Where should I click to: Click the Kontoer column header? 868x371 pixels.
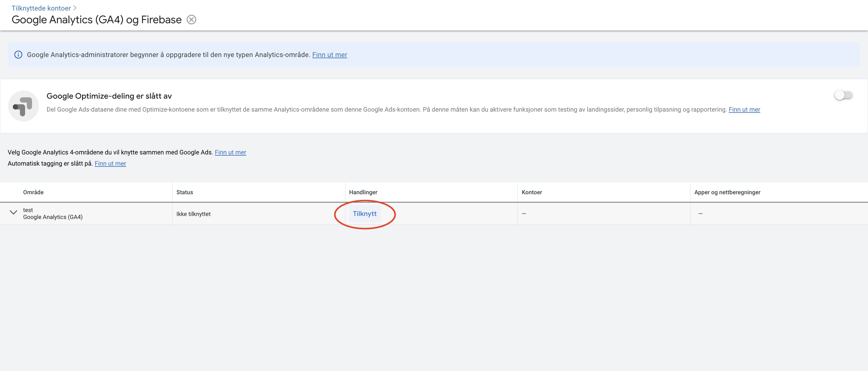coord(531,192)
